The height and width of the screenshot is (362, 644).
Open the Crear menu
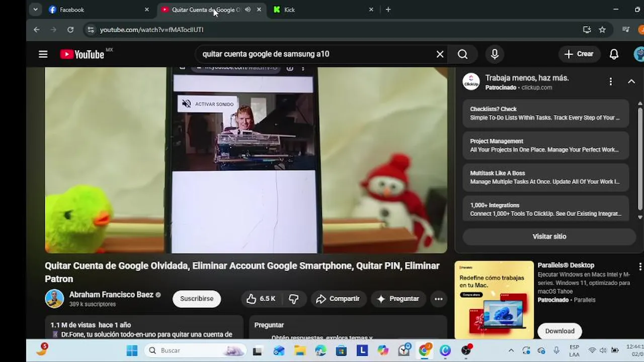[579, 54]
